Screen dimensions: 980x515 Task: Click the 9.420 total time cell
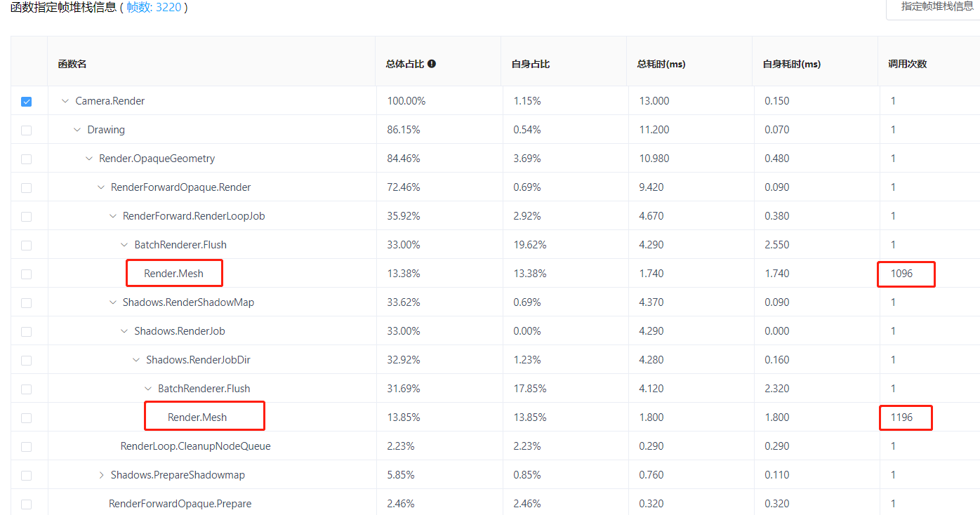[x=651, y=187]
